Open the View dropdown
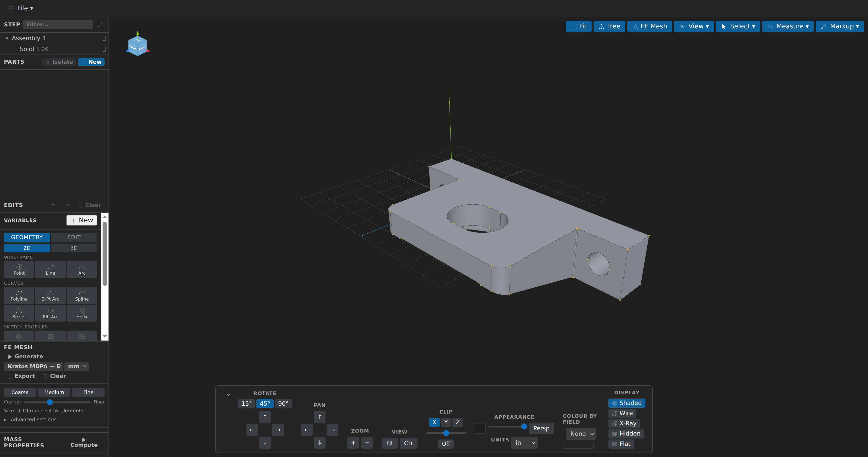The height and width of the screenshot is (457, 868). pos(694,26)
